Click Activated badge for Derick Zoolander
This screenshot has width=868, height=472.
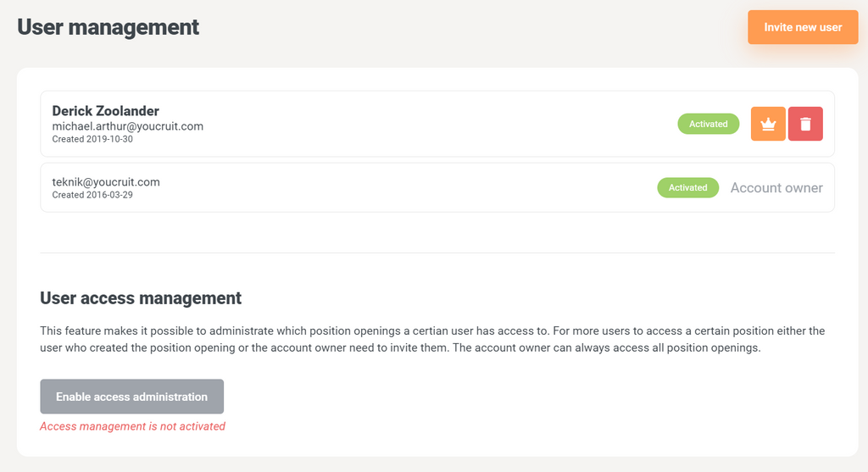coord(708,124)
